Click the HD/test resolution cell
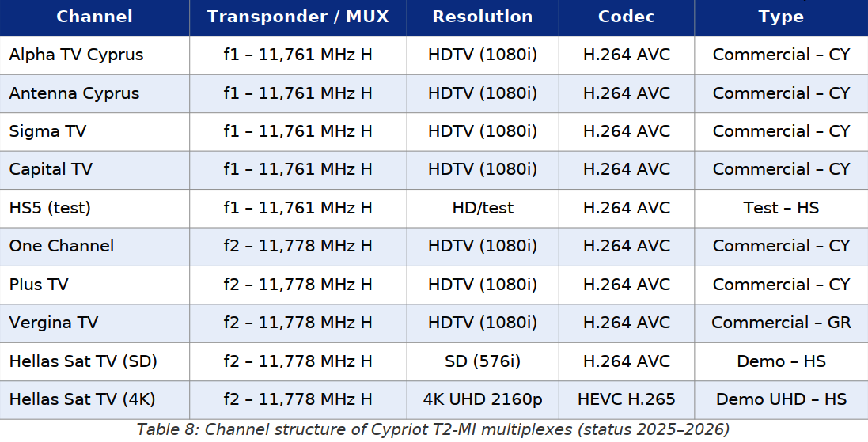 483,208
